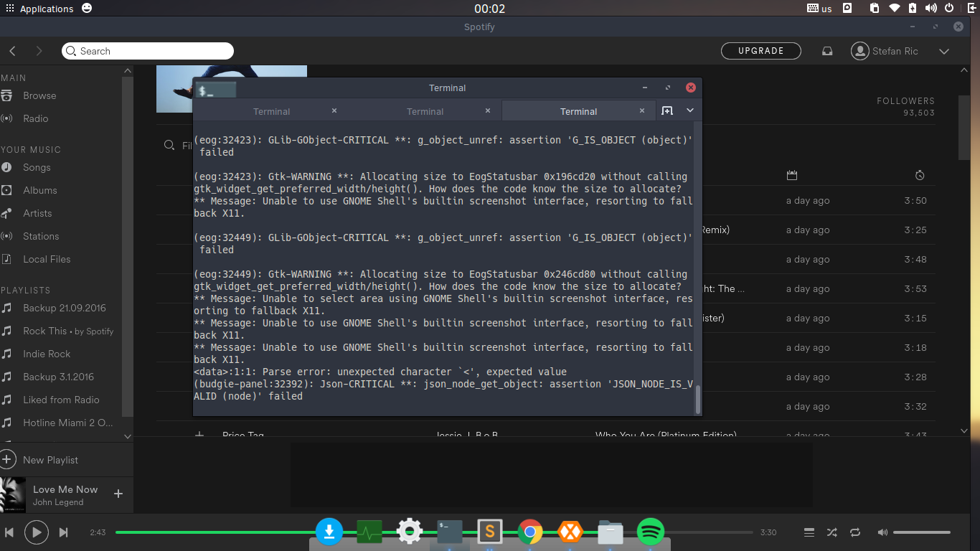Image resolution: width=980 pixels, height=551 pixels.
Task: Mute Spotify volume speaker icon
Action: click(882, 532)
